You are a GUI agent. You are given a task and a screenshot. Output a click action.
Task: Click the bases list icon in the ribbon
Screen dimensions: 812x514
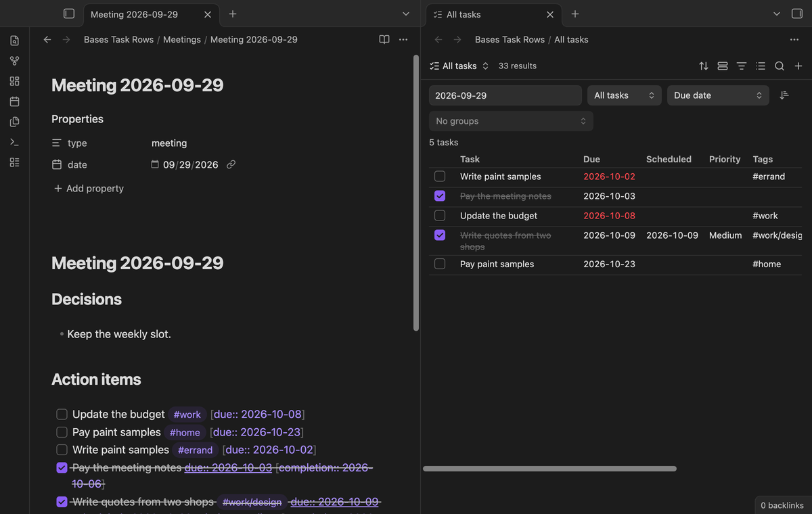(x=14, y=162)
